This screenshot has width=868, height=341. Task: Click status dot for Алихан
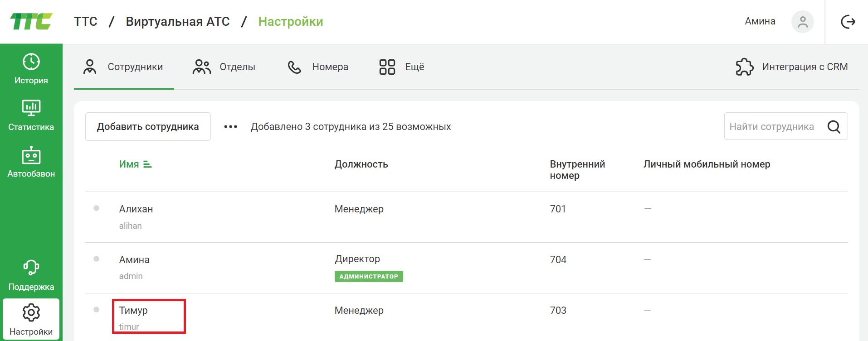(96, 208)
